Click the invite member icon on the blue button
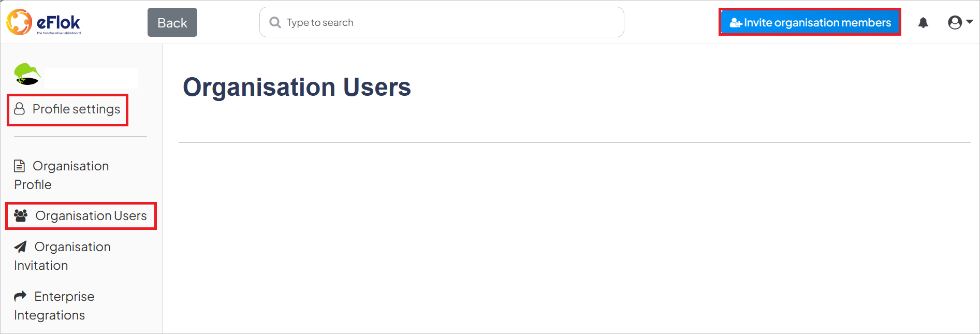 pyautogui.click(x=735, y=22)
